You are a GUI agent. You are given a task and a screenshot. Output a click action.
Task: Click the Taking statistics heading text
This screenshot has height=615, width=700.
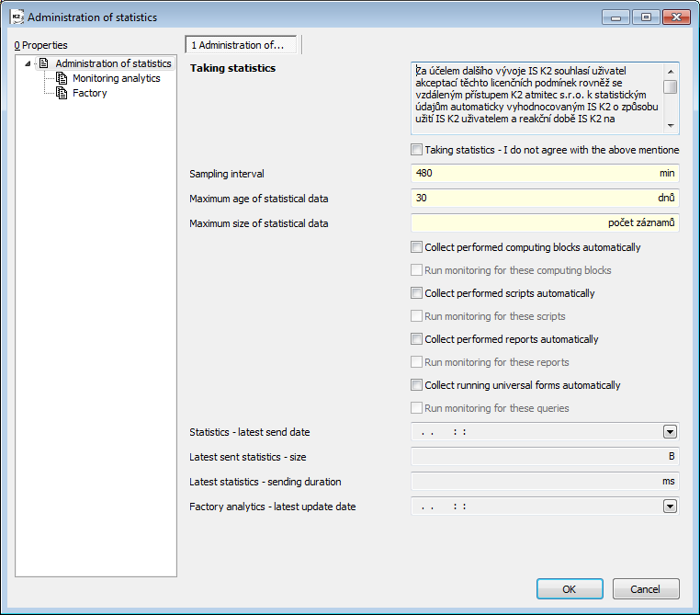click(x=232, y=68)
